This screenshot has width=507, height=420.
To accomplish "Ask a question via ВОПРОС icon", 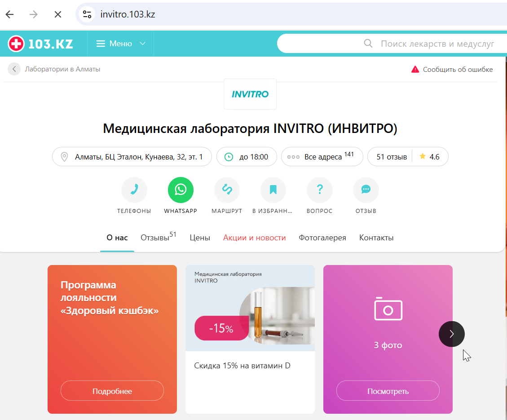I will click(x=319, y=190).
